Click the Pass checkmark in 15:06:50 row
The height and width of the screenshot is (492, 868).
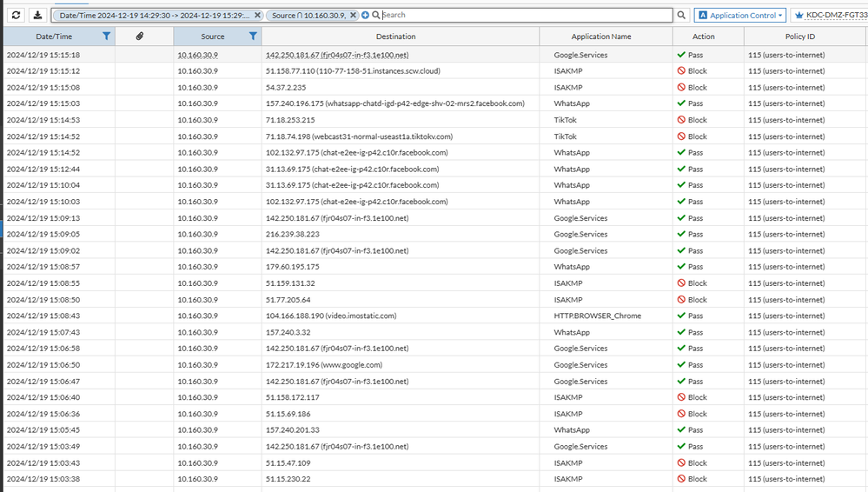[681, 364]
